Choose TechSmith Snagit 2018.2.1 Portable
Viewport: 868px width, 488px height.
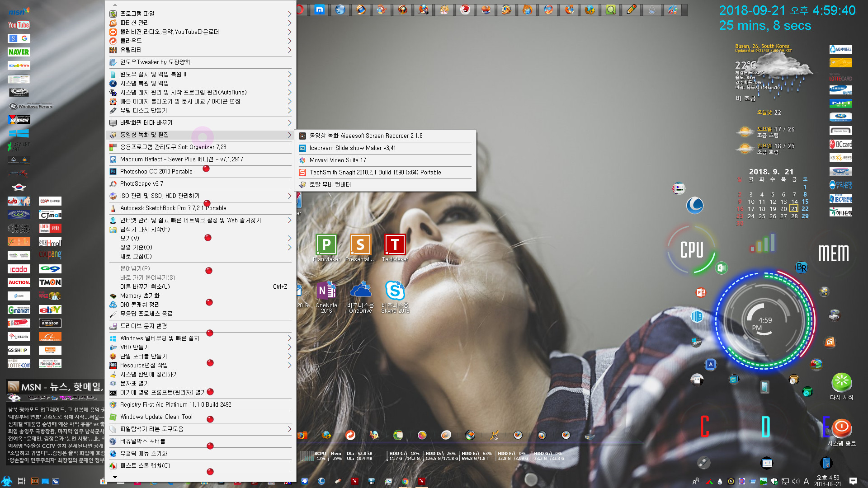385,172
